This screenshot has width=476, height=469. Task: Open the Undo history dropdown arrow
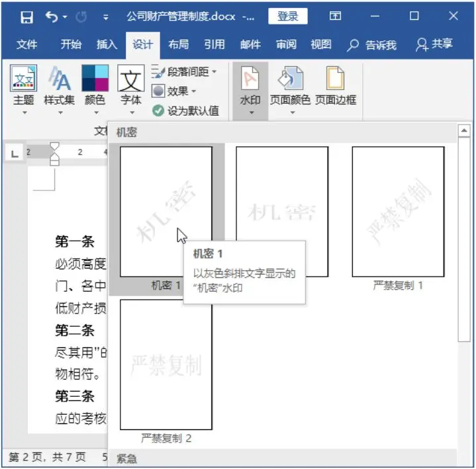65,17
